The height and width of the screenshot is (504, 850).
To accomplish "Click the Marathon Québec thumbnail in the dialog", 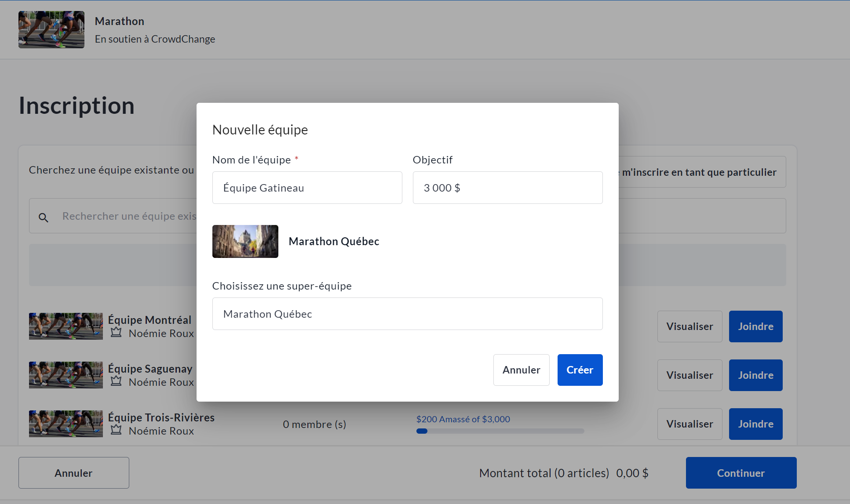I will pos(245,241).
